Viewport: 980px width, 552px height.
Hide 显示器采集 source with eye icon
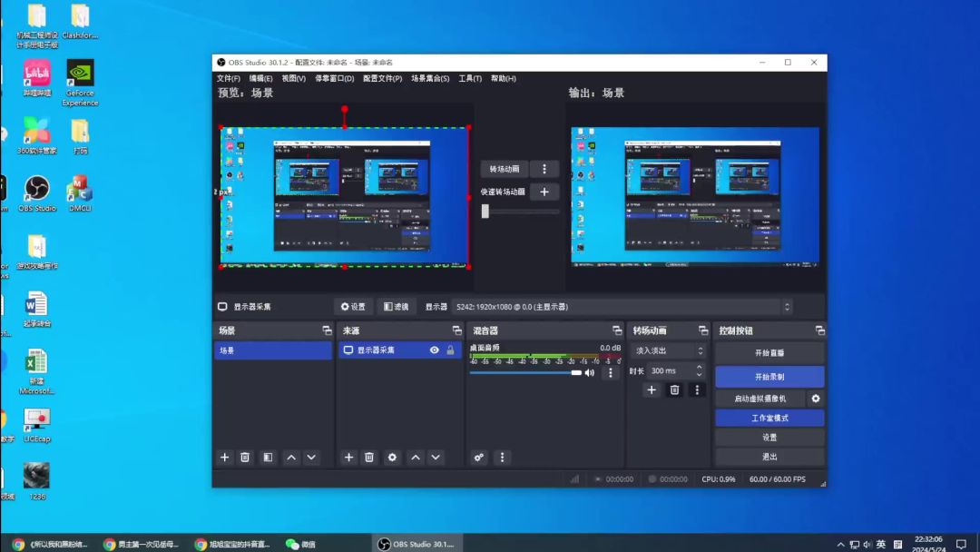coord(435,350)
